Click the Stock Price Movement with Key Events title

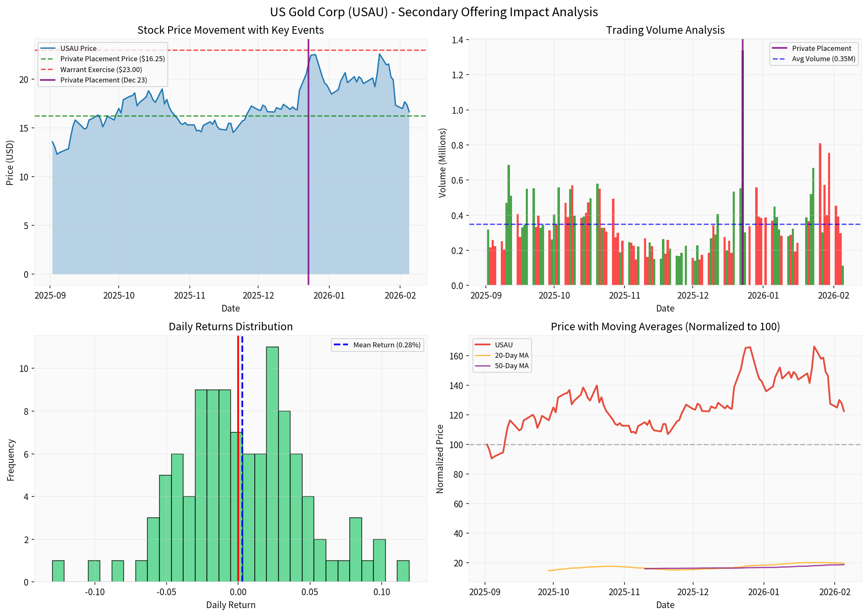click(230, 30)
